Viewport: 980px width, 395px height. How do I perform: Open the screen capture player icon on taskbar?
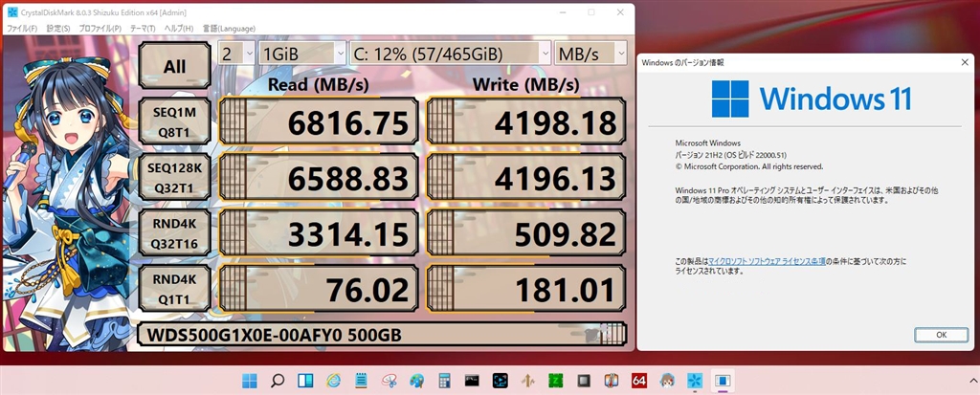tap(500, 380)
